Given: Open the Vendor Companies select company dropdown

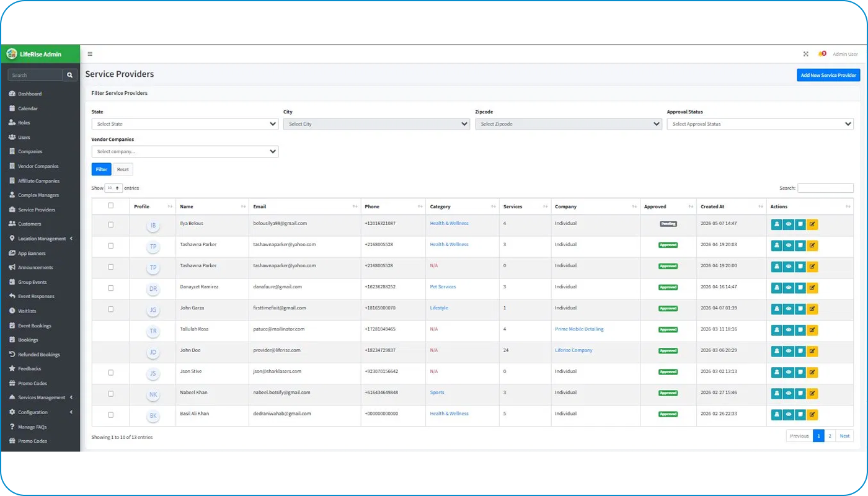Looking at the screenshot, I should tap(185, 151).
